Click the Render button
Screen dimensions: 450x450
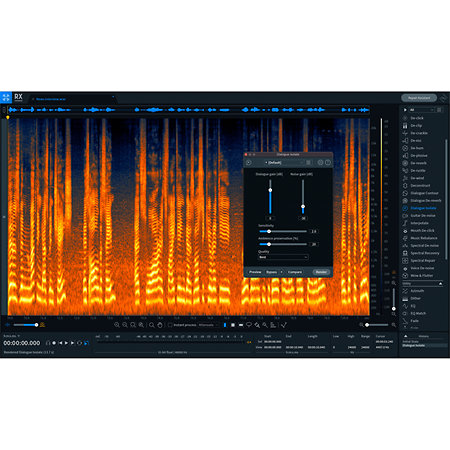point(321,272)
